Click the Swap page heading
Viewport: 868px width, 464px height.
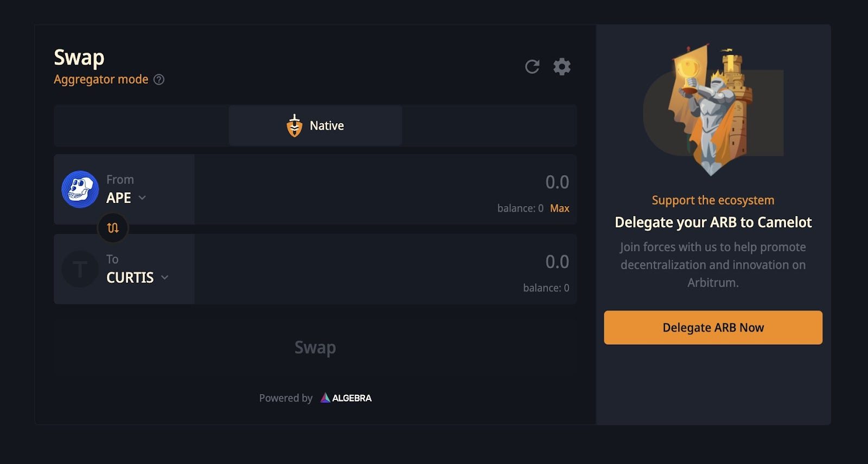[79, 58]
